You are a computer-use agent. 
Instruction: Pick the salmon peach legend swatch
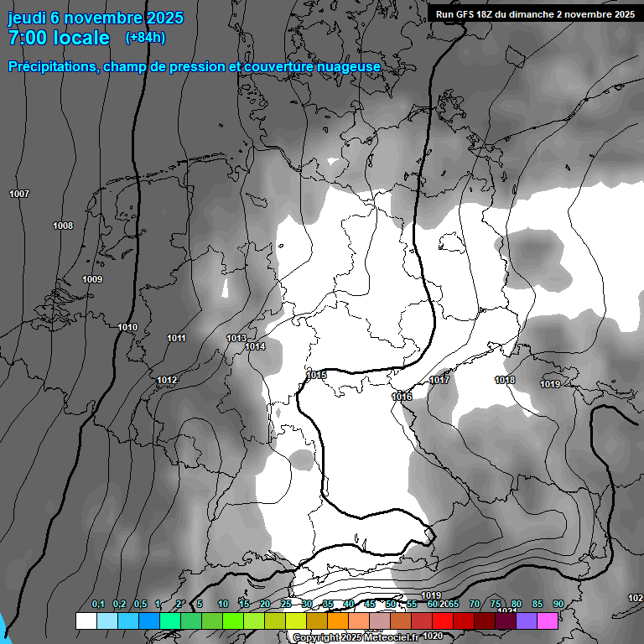pyautogui.click(x=359, y=621)
